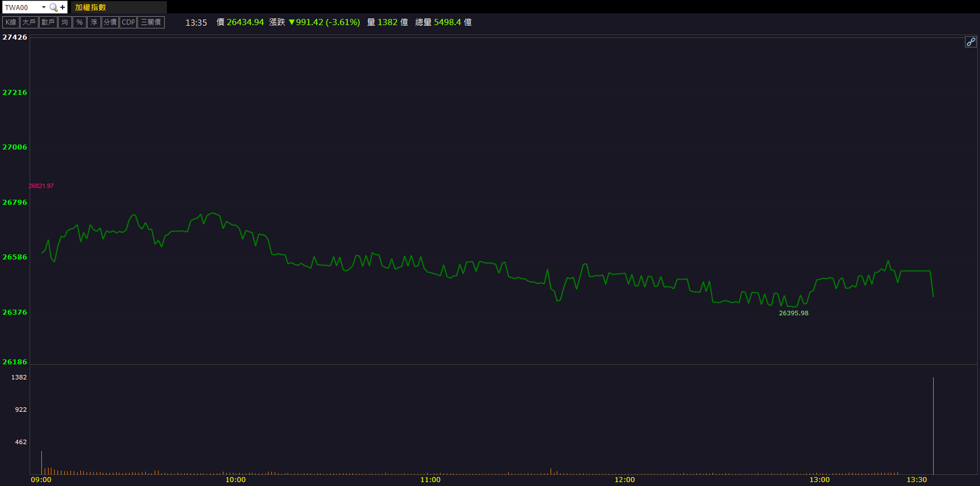Enable the 均 average line
The image size is (980, 486).
65,22
